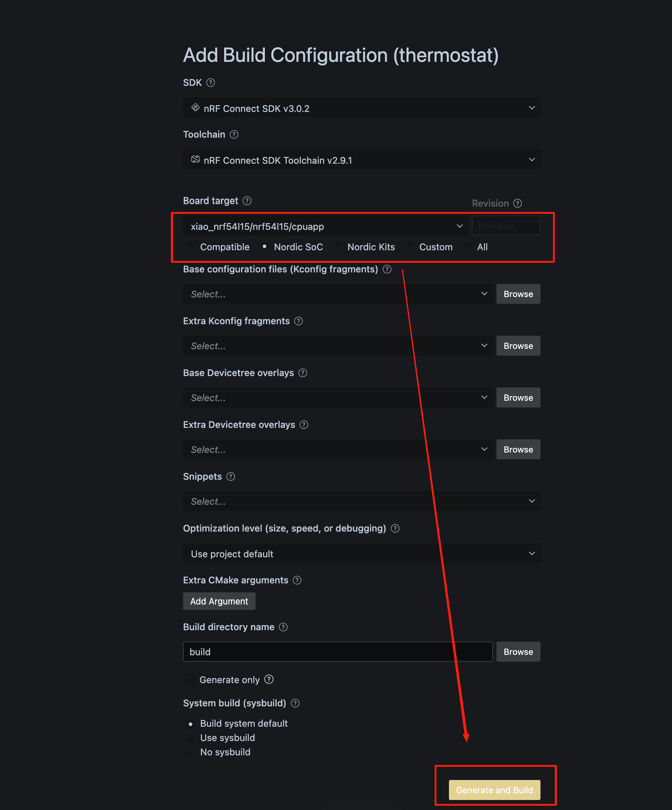This screenshot has width=672, height=810.
Task: Expand the nRF Connect SDK v3.0.2 dropdown
Action: coord(361,108)
